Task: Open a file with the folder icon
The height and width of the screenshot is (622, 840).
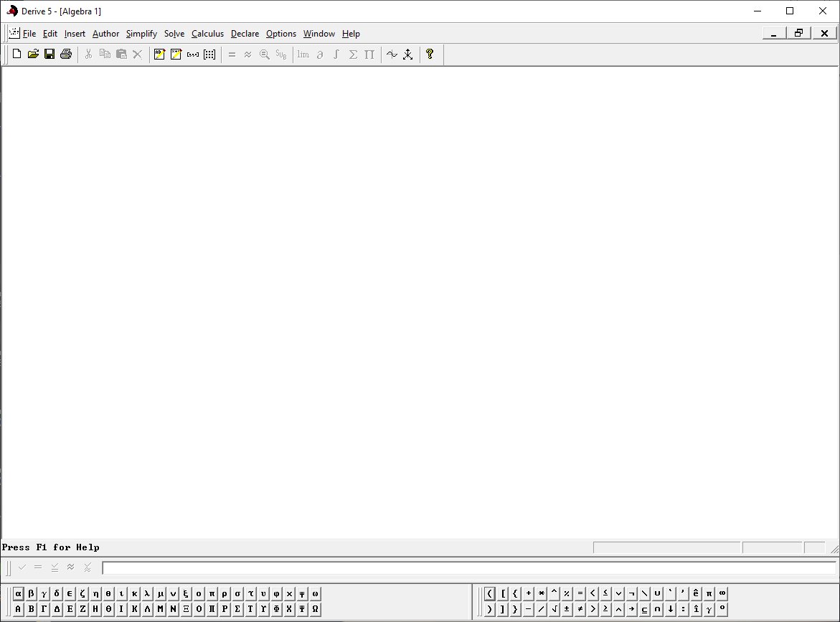Action: click(x=33, y=54)
